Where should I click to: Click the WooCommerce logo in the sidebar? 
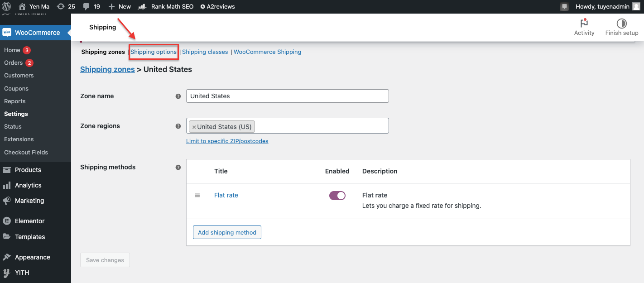coord(7,33)
